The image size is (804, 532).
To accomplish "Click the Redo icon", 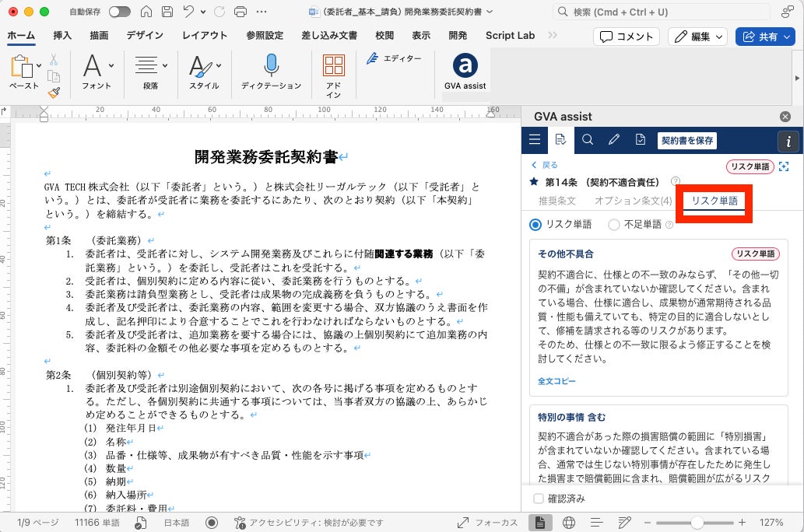I will 219,11.
